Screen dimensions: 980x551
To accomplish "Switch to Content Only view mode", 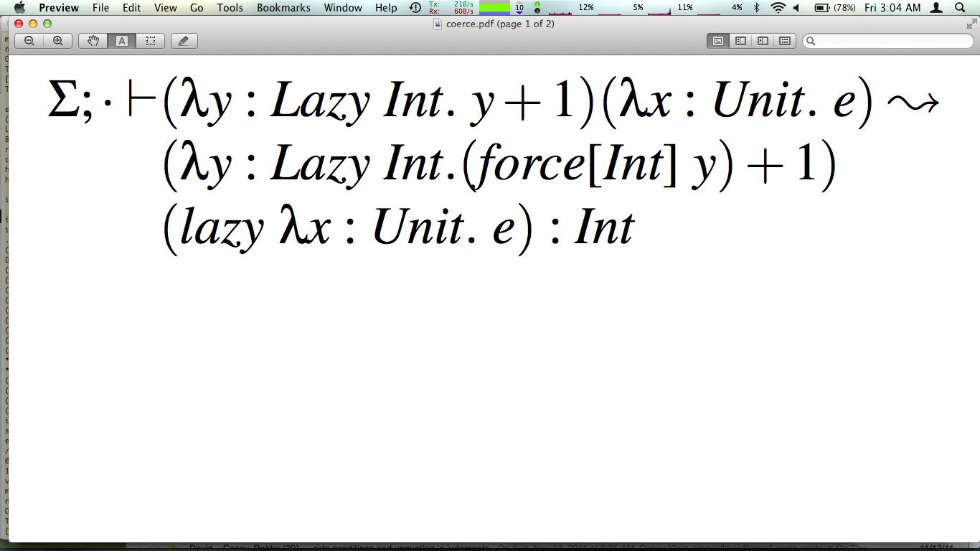I will pyautogui.click(x=717, y=41).
